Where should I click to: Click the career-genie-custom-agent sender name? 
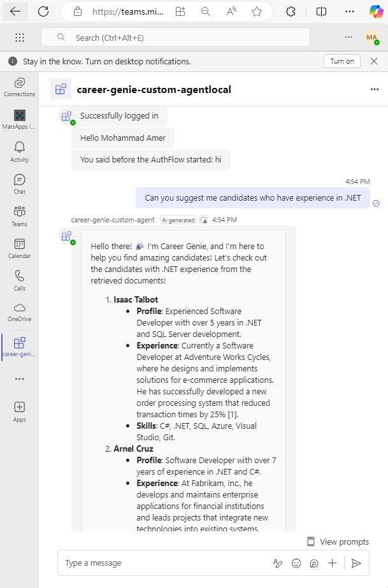(113, 220)
